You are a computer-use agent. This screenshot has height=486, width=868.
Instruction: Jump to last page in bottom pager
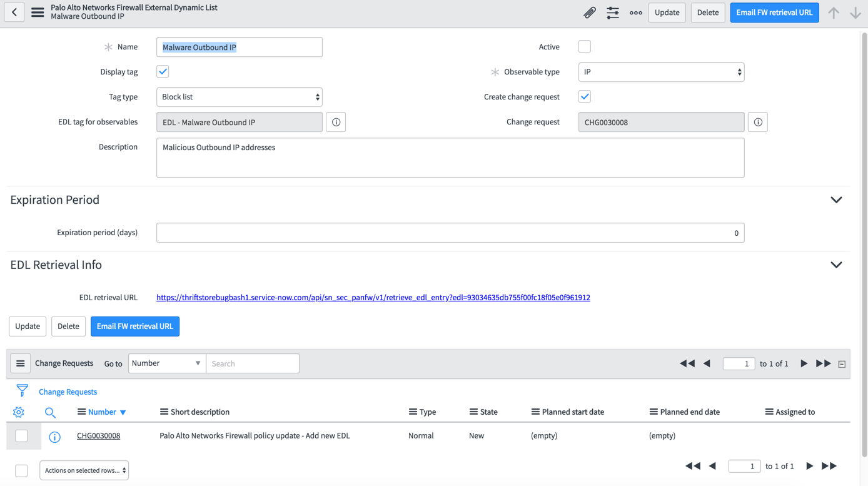click(829, 466)
